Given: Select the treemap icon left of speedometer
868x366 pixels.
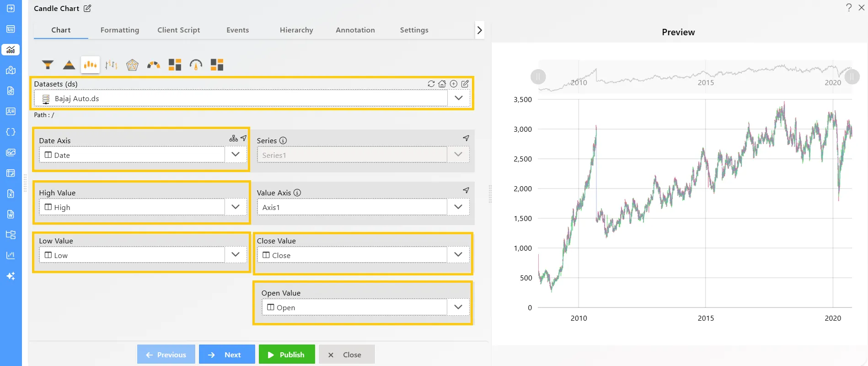Looking at the screenshot, I should [x=175, y=65].
